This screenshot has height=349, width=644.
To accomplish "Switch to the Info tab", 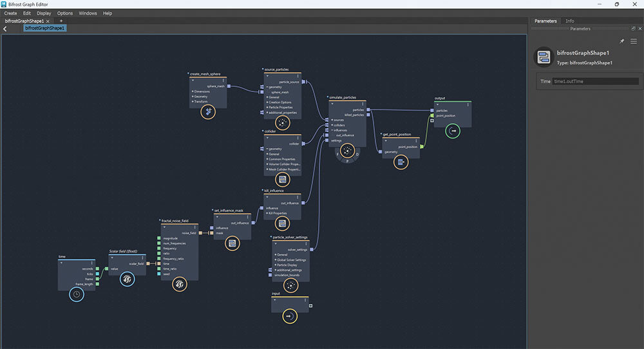I will coord(570,21).
